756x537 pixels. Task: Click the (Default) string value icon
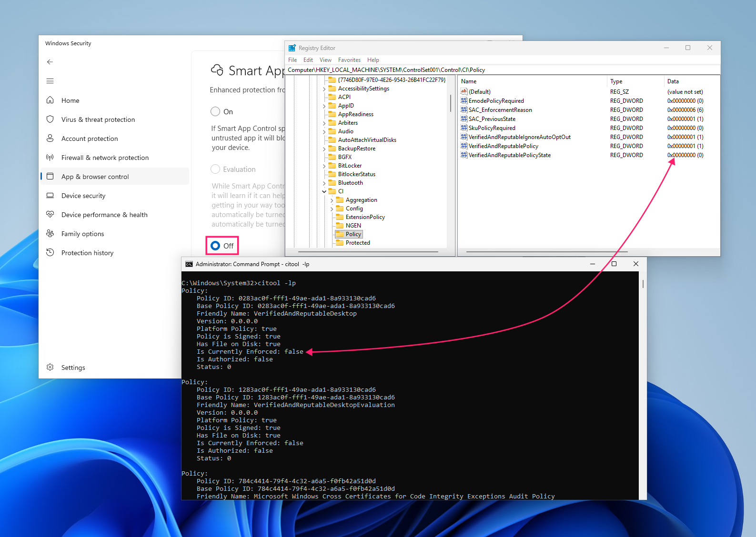464,91
